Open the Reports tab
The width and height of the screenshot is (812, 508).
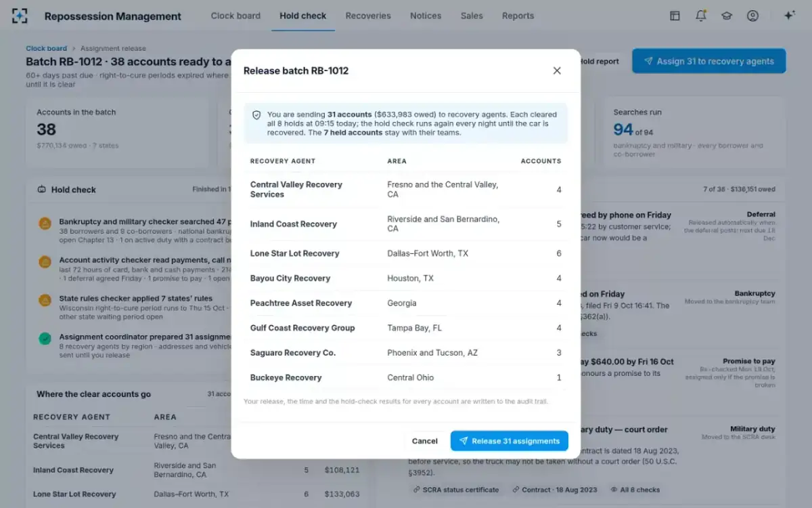coord(518,16)
